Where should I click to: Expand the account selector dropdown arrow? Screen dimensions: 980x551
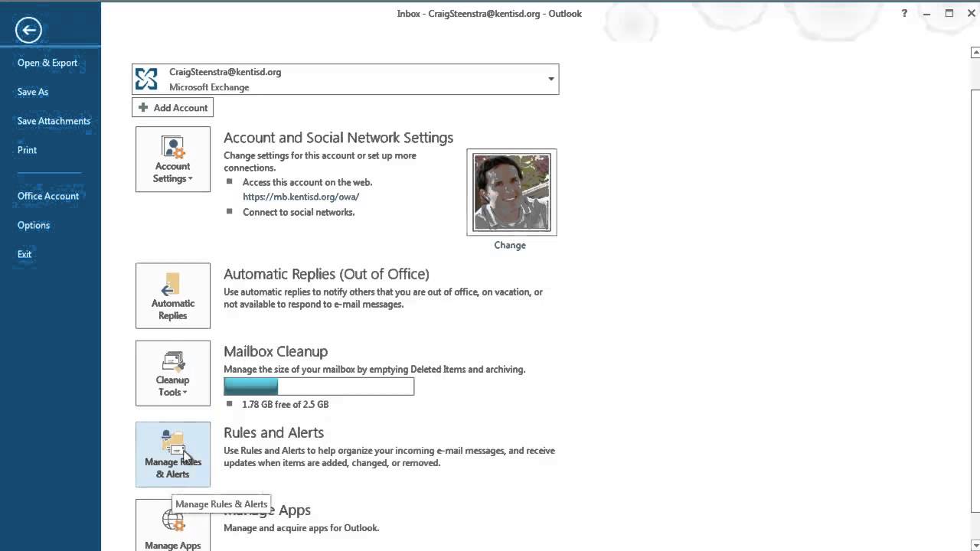tap(550, 79)
